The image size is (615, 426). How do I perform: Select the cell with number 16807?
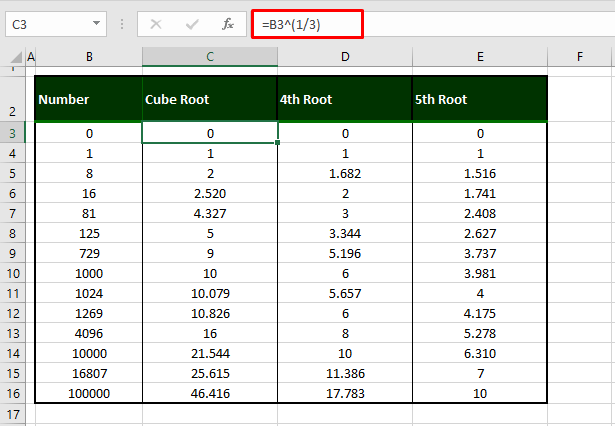tap(89, 372)
